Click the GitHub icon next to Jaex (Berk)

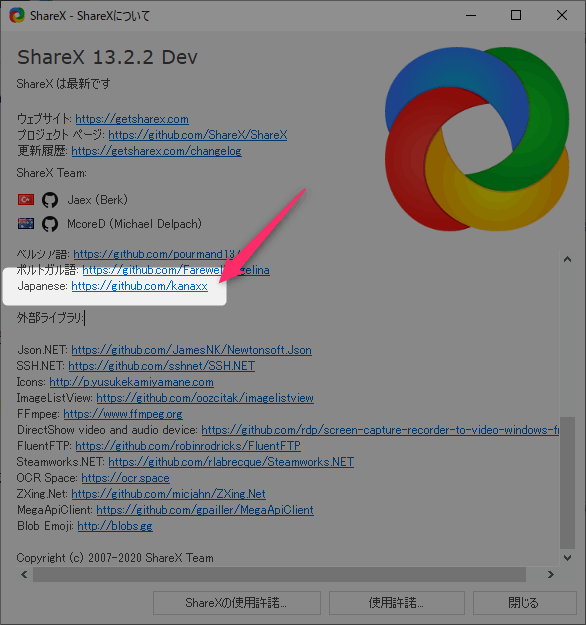coord(50,200)
